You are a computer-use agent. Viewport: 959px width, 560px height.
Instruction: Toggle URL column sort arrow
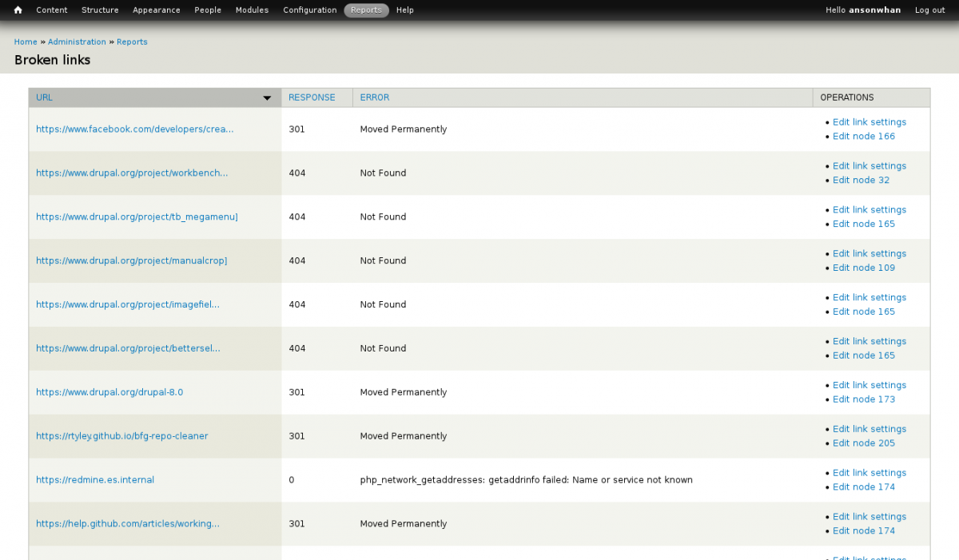coord(267,98)
